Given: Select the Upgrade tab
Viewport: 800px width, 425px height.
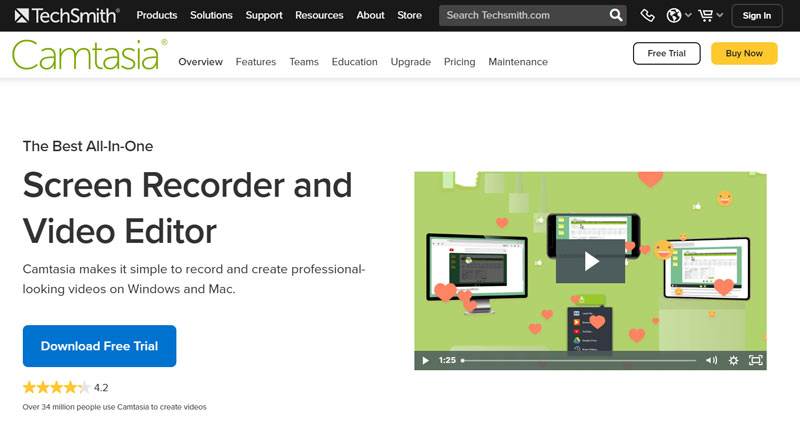Looking at the screenshot, I should click(x=411, y=62).
